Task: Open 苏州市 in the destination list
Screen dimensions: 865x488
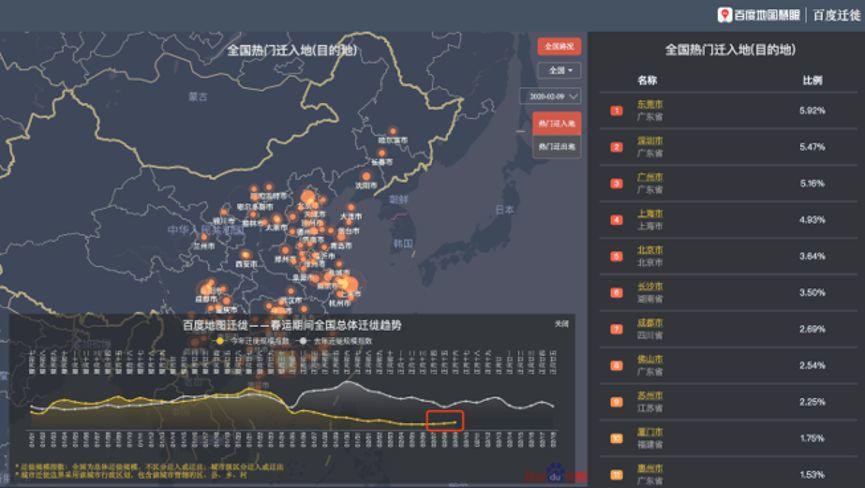Action: [x=650, y=395]
